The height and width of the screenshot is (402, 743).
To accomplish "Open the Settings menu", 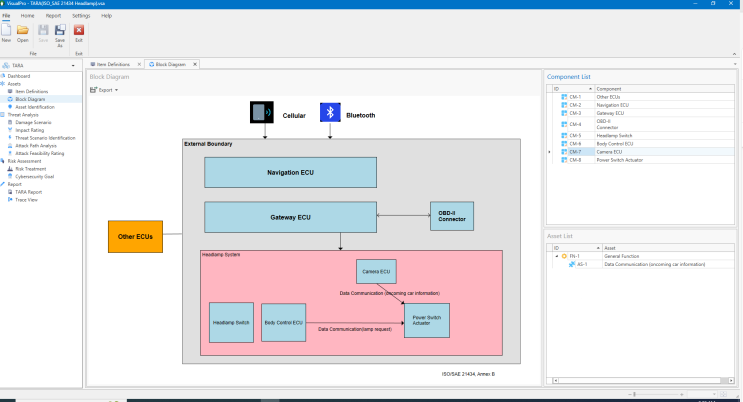I will [81, 16].
